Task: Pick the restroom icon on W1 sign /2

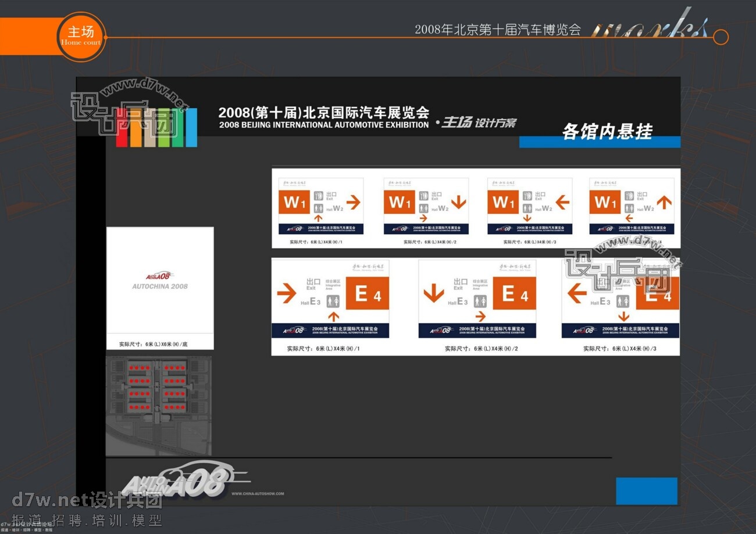Action: 423,208
